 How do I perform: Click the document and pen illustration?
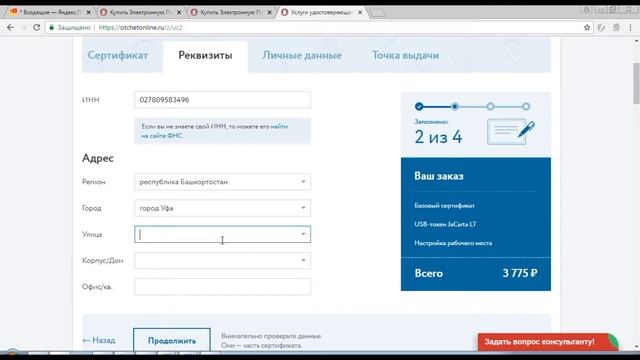(x=511, y=132)
